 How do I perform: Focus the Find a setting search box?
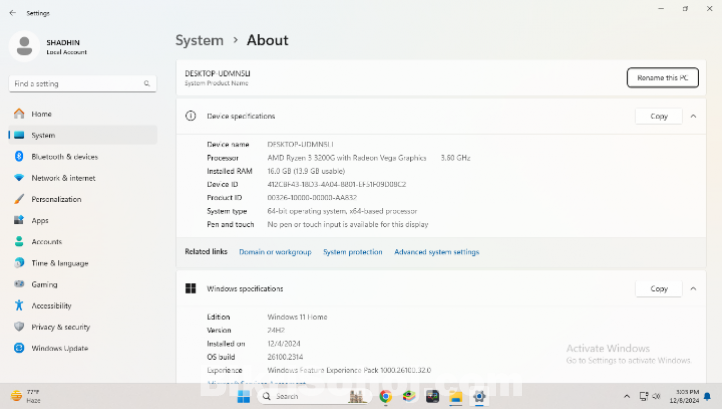82,84
